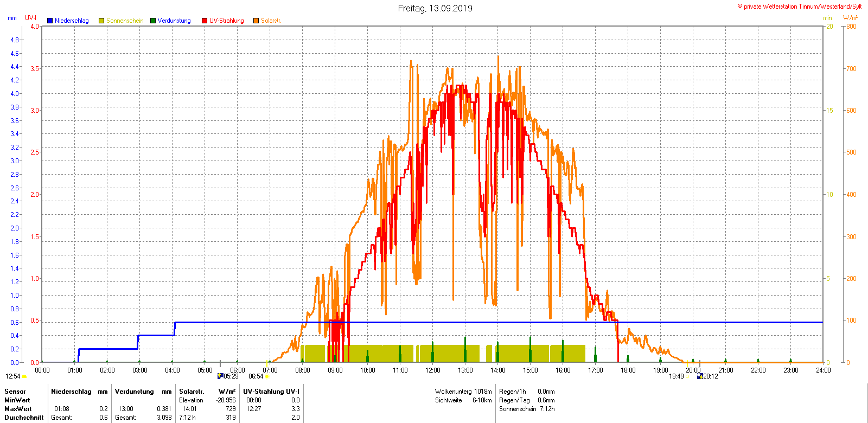Click the Wolkenunterg label
The width and height of the screenshot is (868, 423).
click(454, 392)
